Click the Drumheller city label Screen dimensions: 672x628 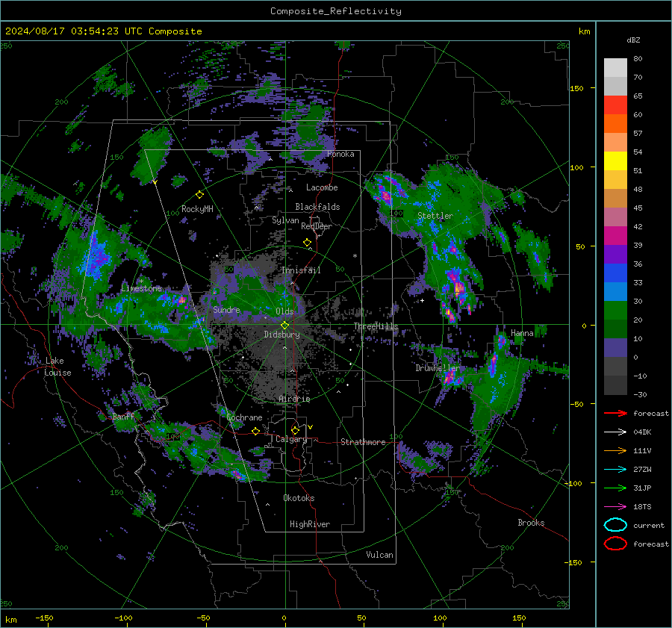coord(438,368)
